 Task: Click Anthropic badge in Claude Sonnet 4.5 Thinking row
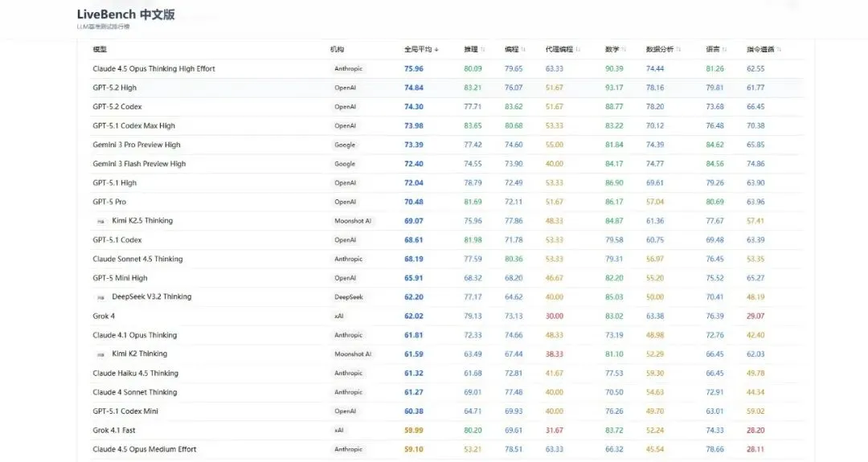[x=348, y=259]
